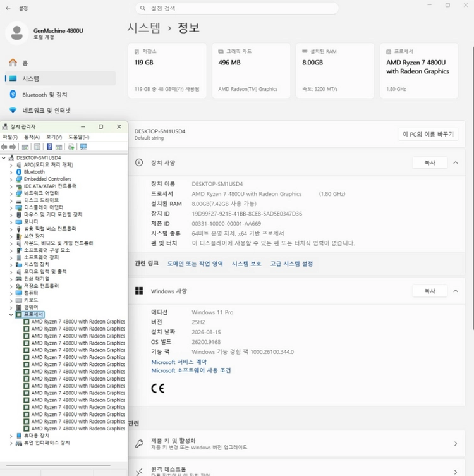
Task: Click the update driver toolbar icon
Action: point(71,147)
